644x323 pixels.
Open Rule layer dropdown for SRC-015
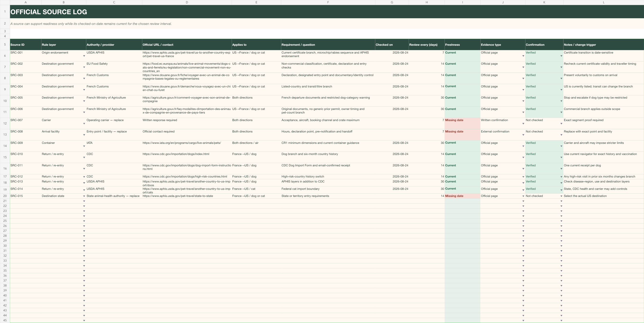(x=84, y=196)
